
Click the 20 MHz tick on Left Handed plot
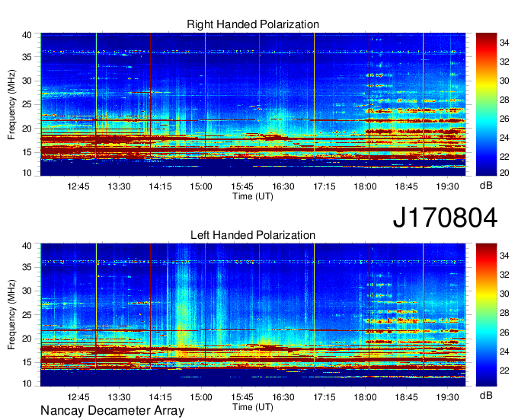(27, 339)
